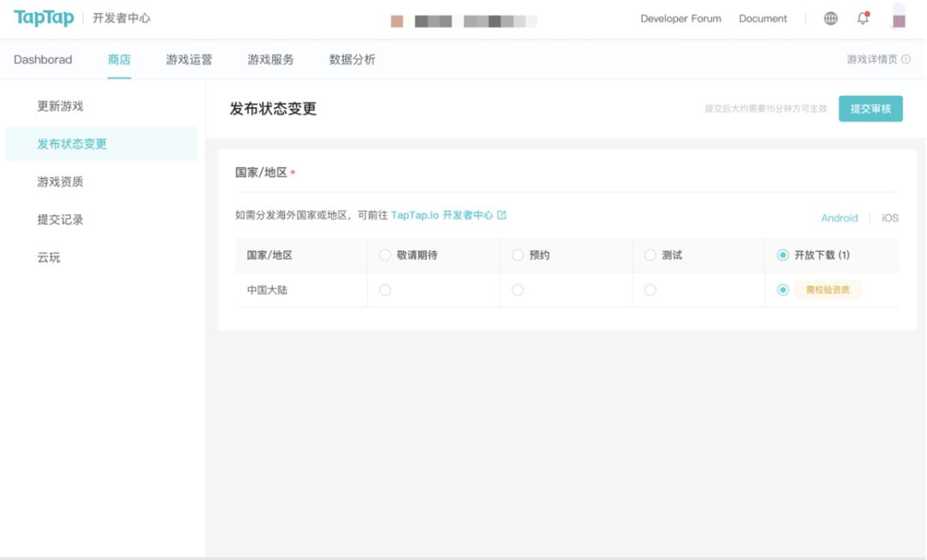Open the 数据分析 tab
The image size is (927, 560).
pyautogui.click(x=352, y=60)
